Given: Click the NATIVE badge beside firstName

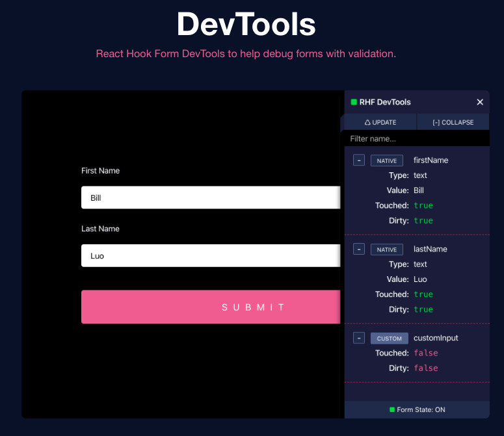Looking at the screenshot, I should coord(387,160).
